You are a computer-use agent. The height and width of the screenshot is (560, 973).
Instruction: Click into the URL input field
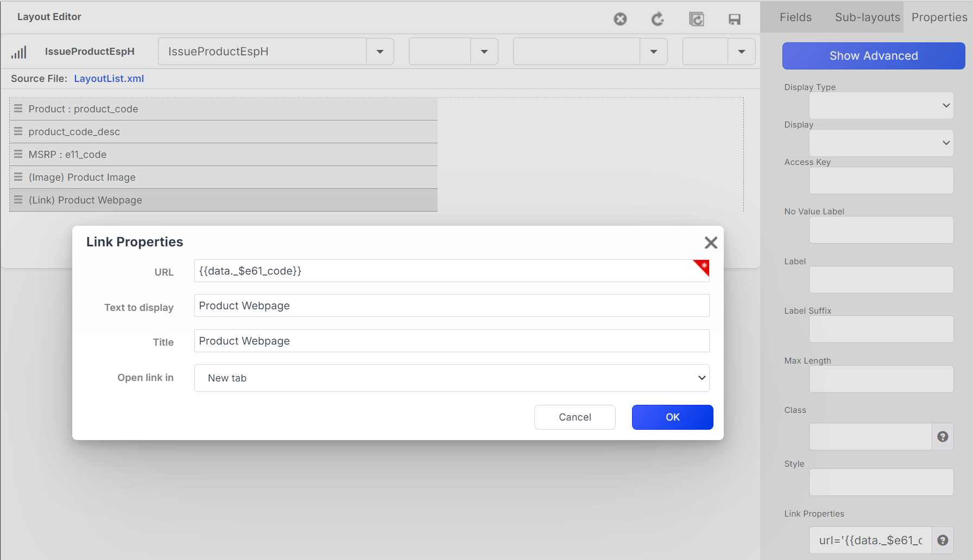point(443,271)
